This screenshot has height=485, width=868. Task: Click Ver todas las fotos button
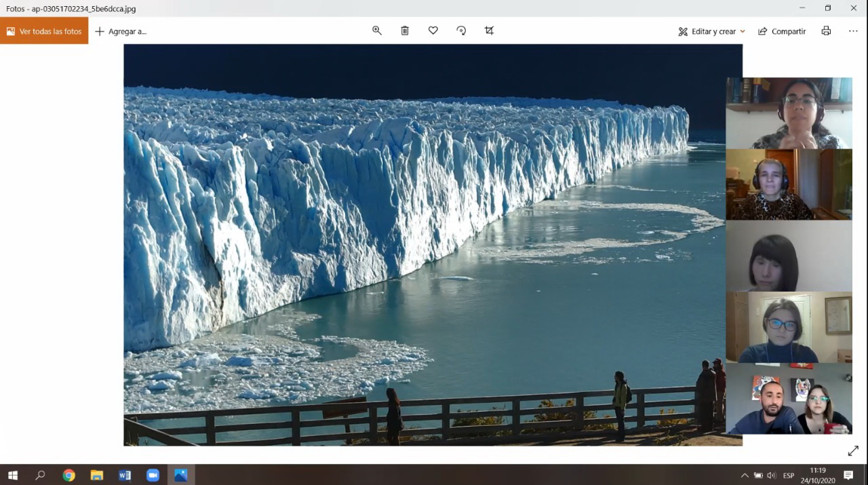[44, 31]
